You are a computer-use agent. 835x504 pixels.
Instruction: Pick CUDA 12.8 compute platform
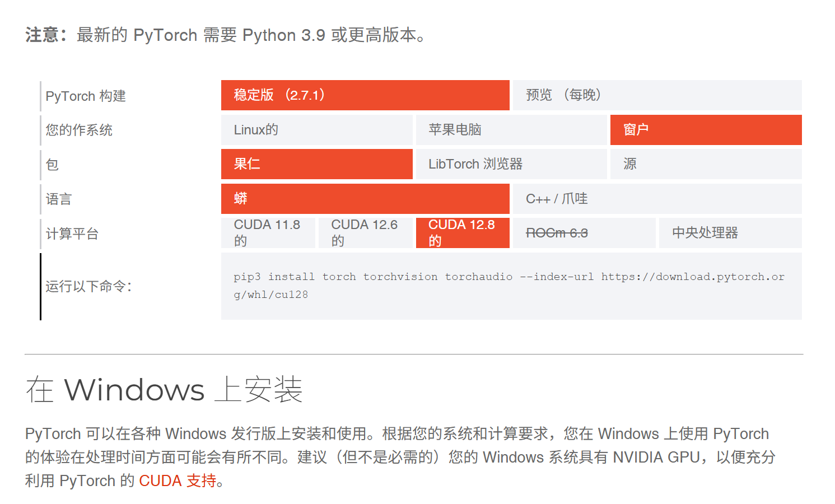(x=463, y=233)
